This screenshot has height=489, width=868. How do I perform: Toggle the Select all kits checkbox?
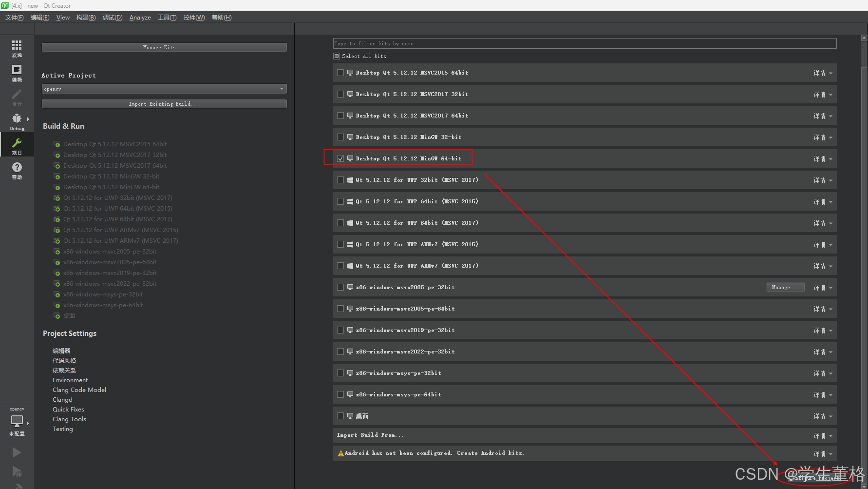(x=337, y=56)
